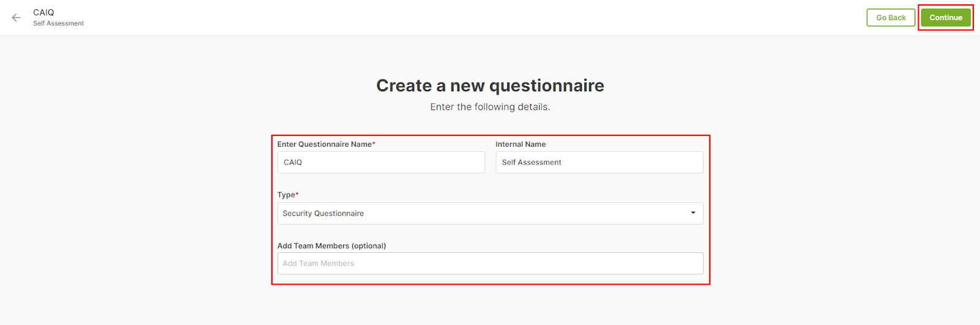Focus the Internal Name input field

[x=599, y=162]
